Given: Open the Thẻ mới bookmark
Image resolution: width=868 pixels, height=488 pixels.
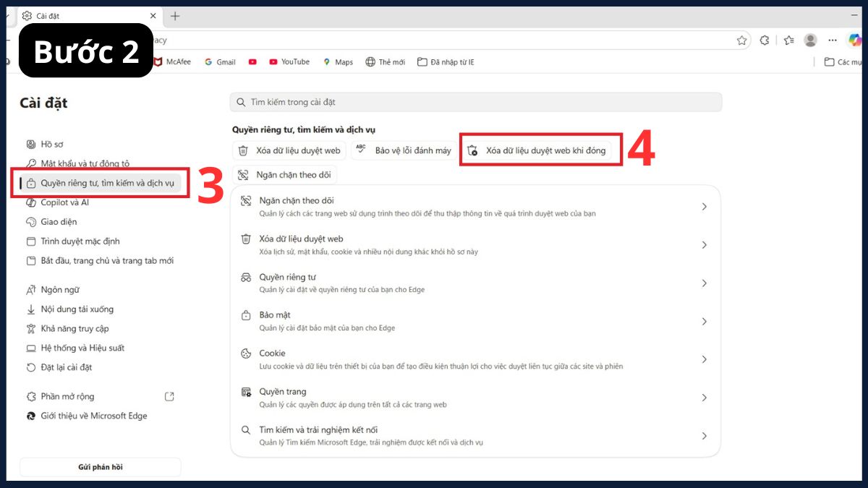Looking at the screenshot, I should click(x=386, y=62).
